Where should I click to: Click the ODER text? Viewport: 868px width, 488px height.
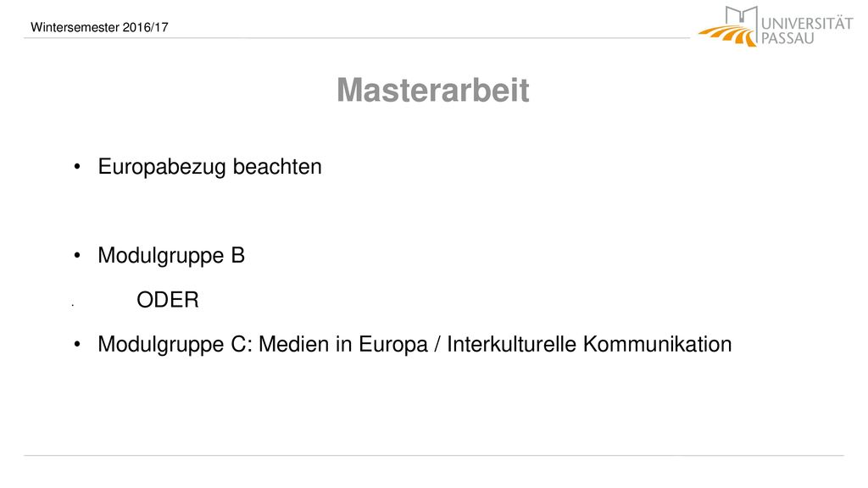tap(168, 300)
